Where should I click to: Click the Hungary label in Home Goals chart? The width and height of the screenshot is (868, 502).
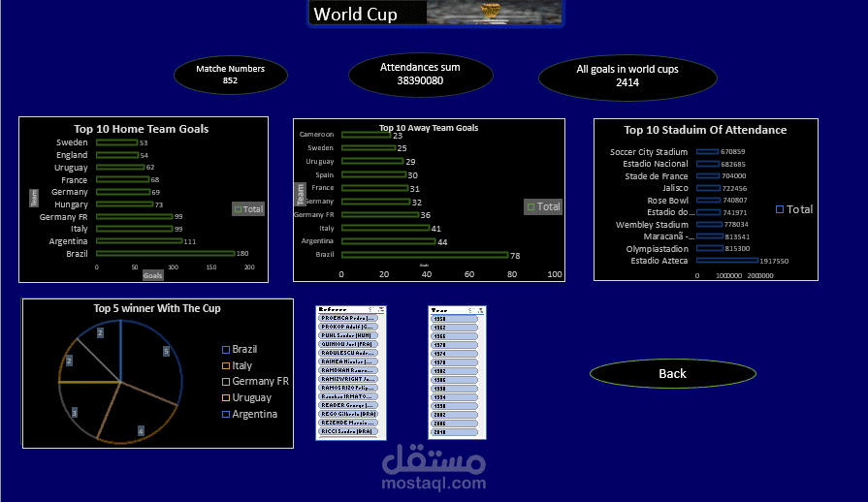[71, 204]
